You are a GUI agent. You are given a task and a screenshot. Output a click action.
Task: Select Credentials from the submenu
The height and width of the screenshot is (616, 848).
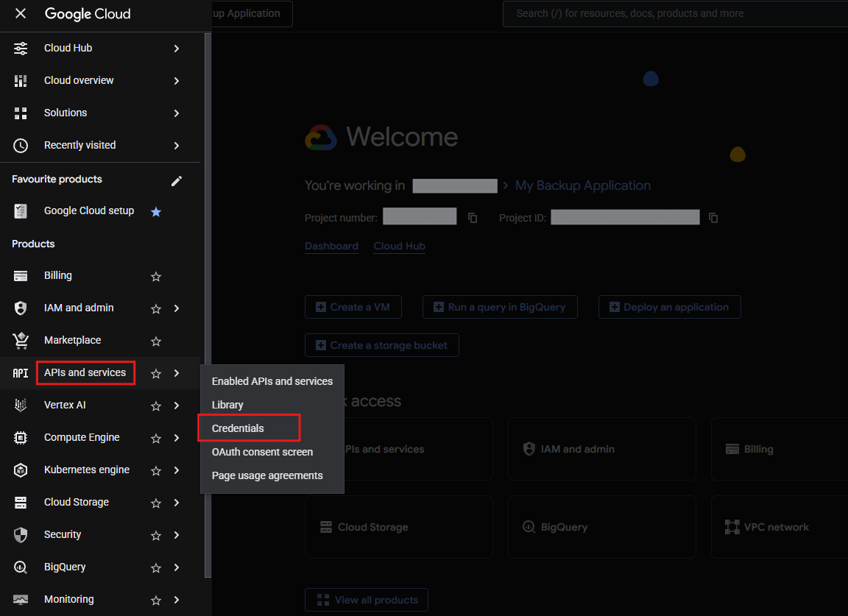272,428
